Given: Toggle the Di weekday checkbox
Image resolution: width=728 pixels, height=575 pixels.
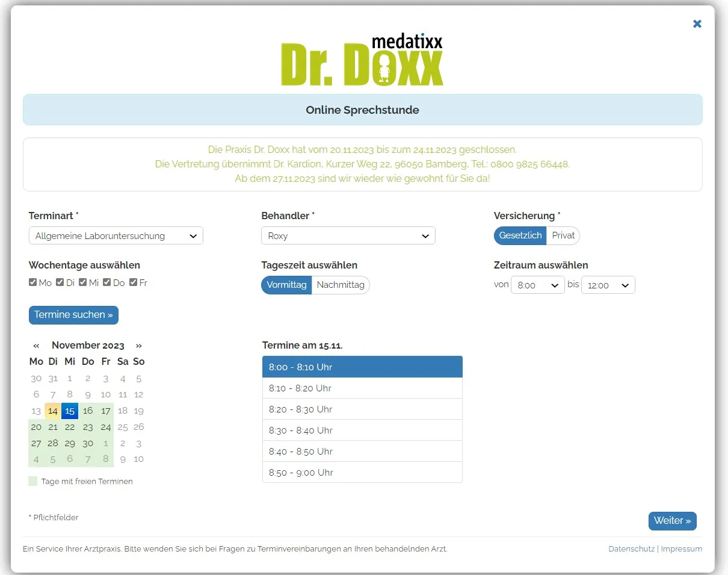Looking at the screenshot, I should [x=60, y=282].
